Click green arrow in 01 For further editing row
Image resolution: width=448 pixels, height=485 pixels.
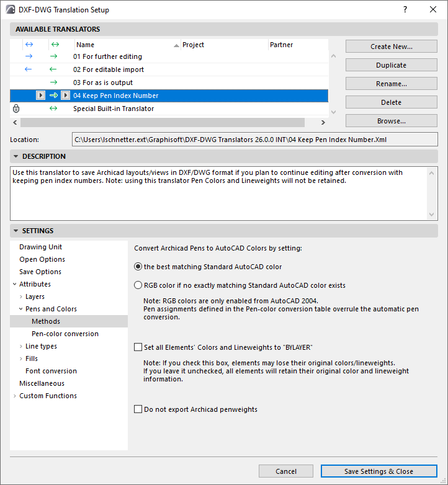point(53,56)
